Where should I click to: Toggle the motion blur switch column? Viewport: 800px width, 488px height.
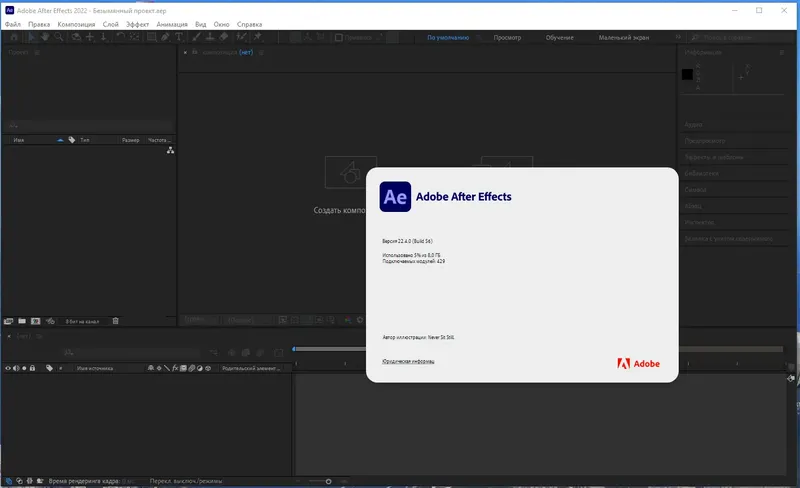click(x=192, y=368)
